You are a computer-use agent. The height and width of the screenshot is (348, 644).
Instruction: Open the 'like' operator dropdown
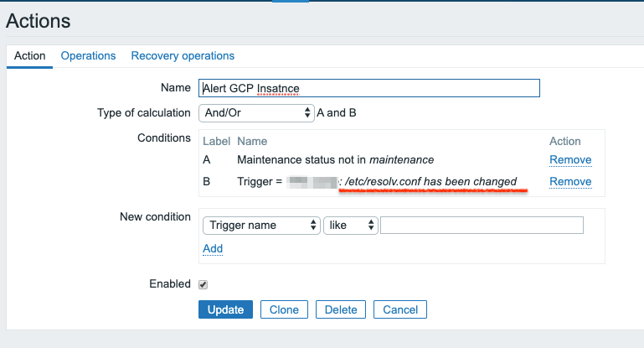[350, 225]
